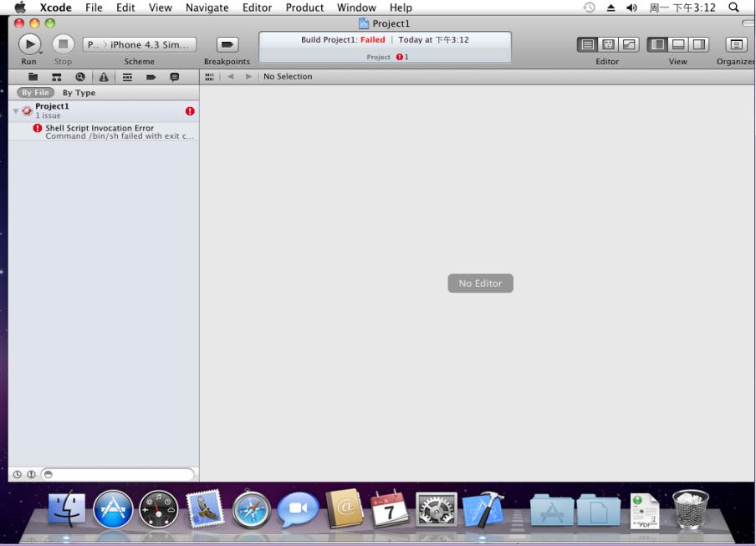Open the Search navigator magnifier icon
Viewport: 756px width, 546px height.
tap(80, 77)
